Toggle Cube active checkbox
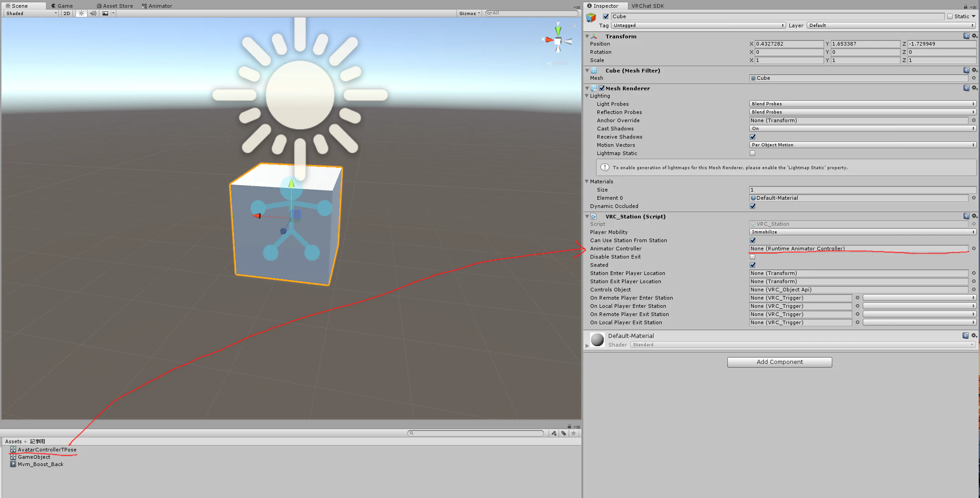Image resolution: width=980 pixels, height=498 pixels. (606, 16)
